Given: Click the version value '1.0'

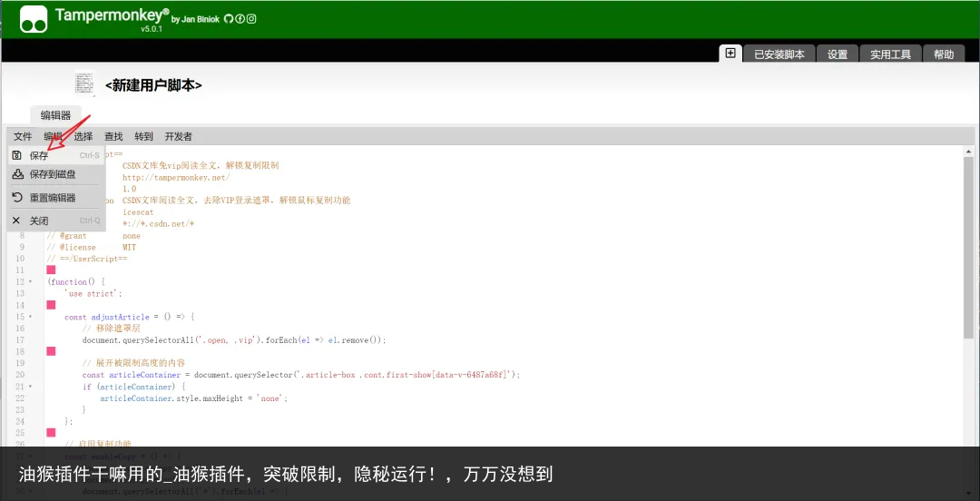Looking at the screenshot, I should click(x=130, y=189).
